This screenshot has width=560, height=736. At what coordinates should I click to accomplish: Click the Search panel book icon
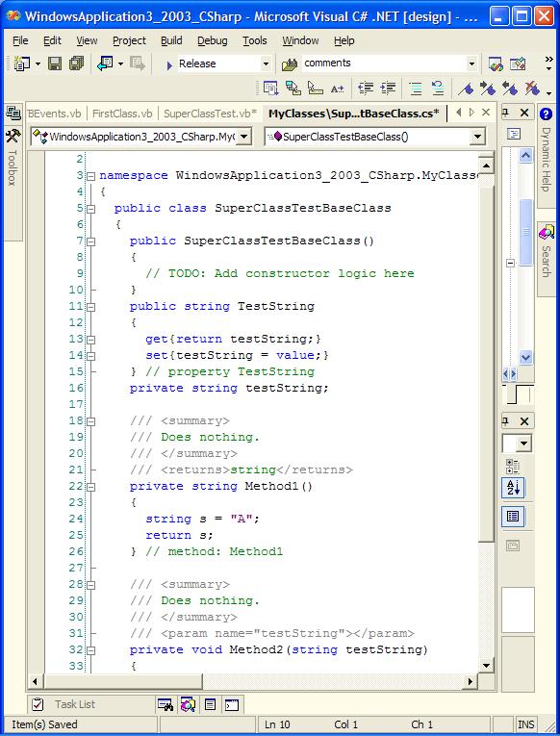pos(547,232)
